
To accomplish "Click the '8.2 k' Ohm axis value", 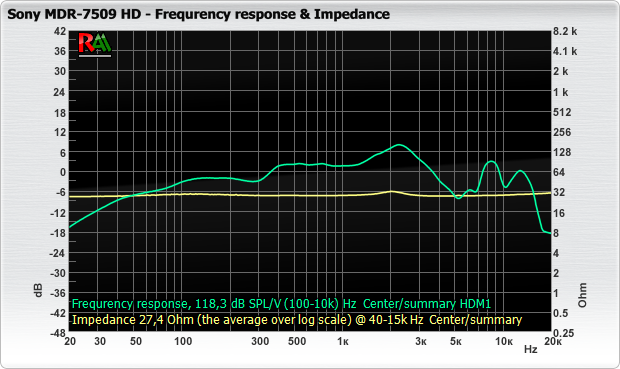I will pos(565,31).
